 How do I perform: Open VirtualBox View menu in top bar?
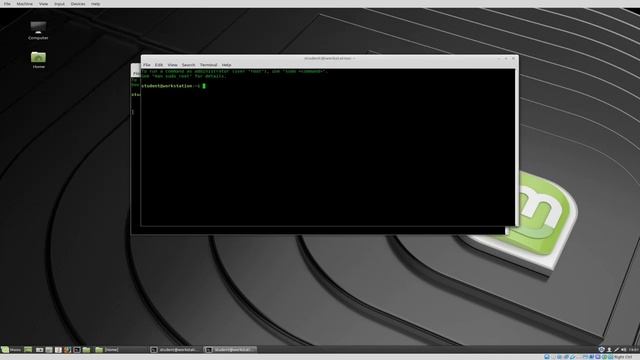click(43, 4)
